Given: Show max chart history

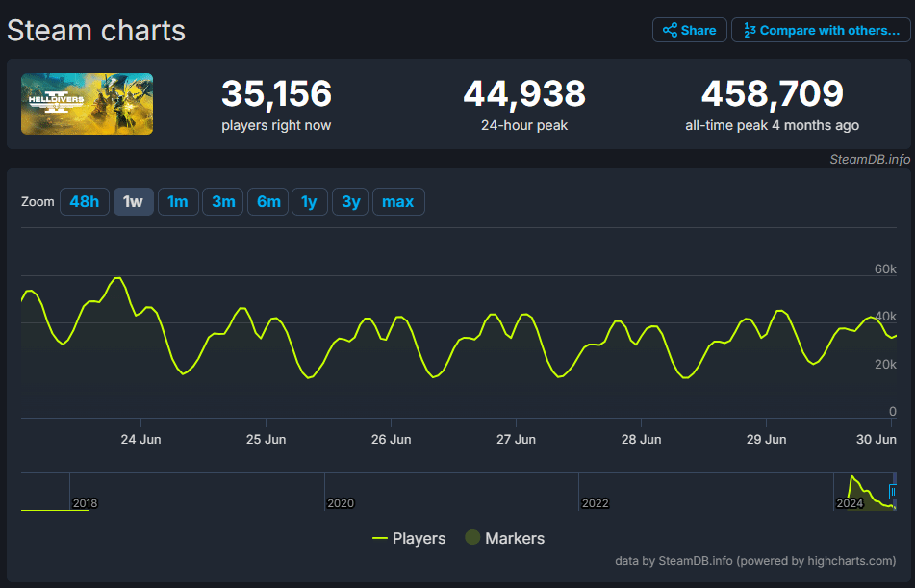Looking at the screenshot, I should tap(398, 201).
